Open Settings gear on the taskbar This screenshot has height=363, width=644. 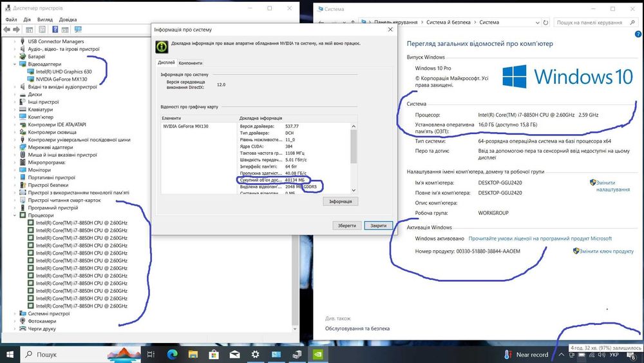pos(256,355)
